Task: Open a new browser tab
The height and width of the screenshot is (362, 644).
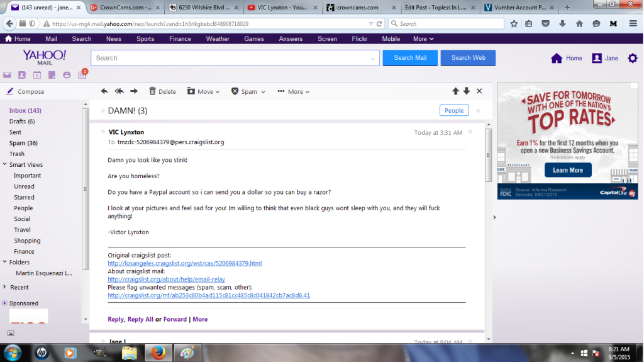Action: click(567, 8)
